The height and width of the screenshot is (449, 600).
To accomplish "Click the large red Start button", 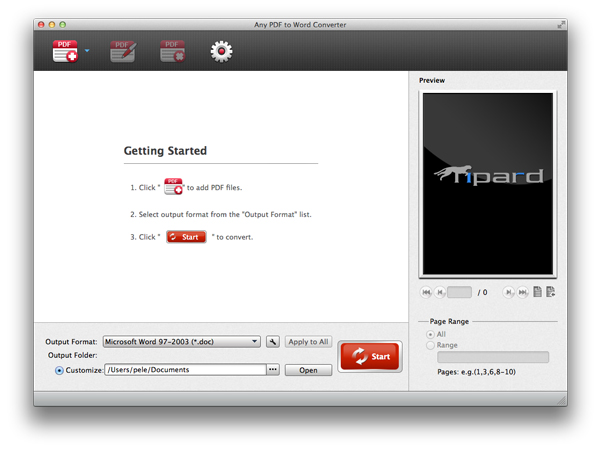I will pos(370,356).
